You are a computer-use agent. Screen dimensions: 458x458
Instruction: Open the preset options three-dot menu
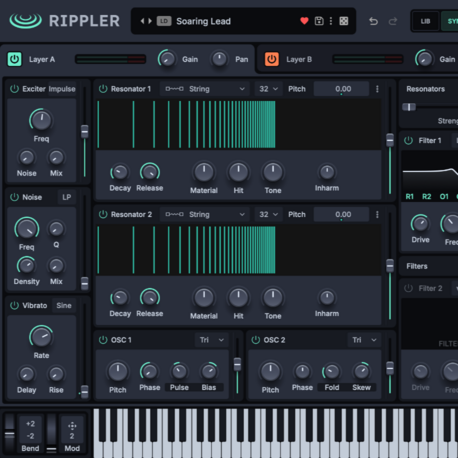[331, 21]
